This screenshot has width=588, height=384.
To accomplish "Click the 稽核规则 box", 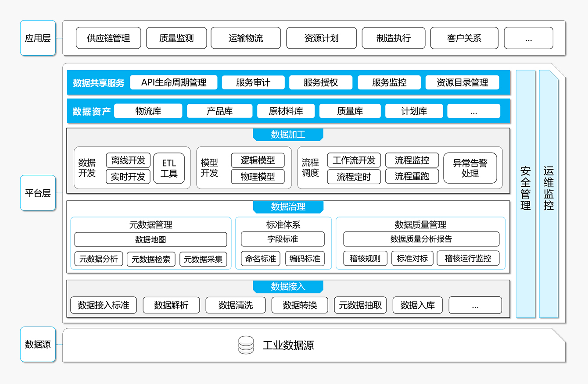I will [x=365, y=258].
